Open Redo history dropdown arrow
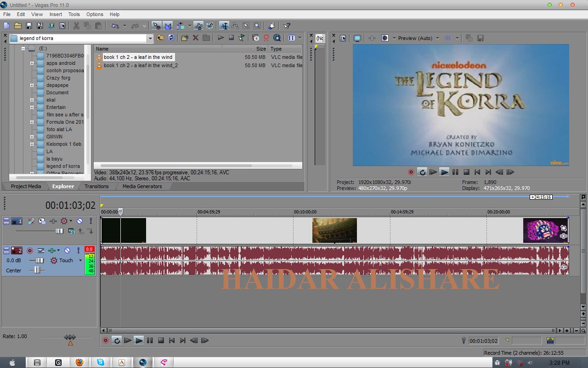The height and width of the screenshot is (368, 588). click(144, 26)
